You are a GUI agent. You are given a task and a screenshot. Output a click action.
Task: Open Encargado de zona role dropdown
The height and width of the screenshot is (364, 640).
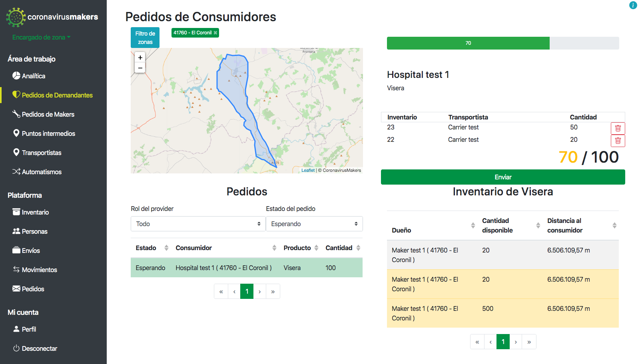click(x=42, y=37)
